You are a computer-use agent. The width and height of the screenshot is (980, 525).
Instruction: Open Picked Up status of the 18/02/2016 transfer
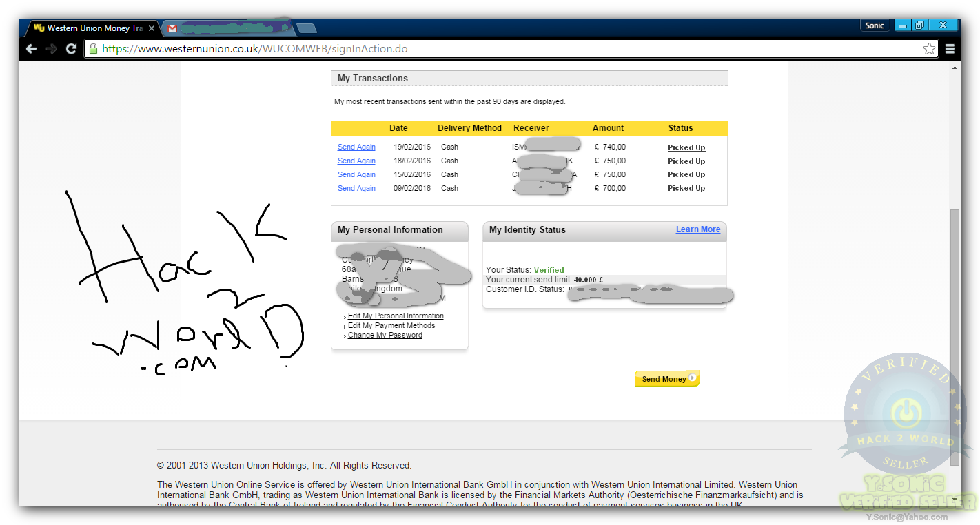(686, 161)
